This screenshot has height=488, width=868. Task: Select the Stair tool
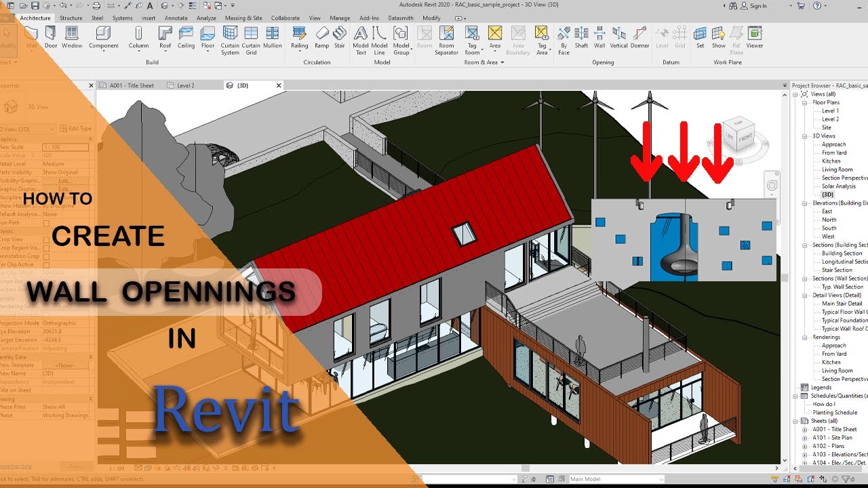coord(340,37)
